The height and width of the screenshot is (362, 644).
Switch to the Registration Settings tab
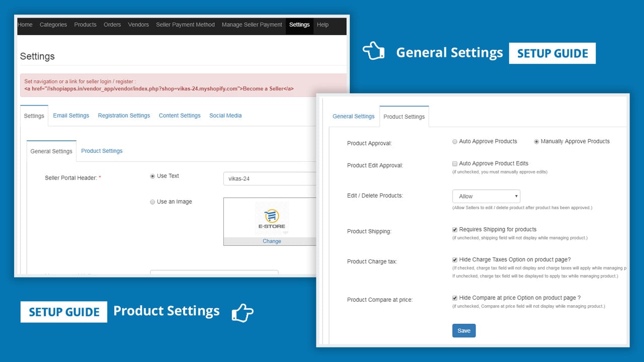pos(124,116)
